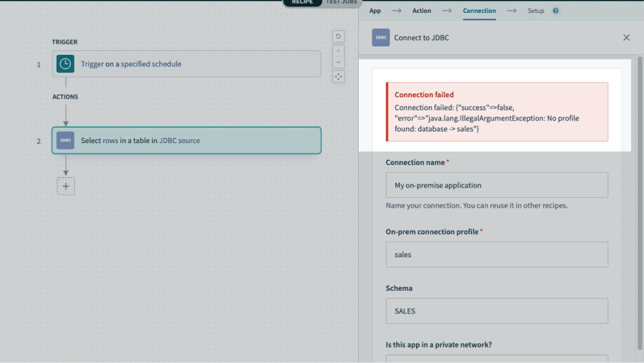Zoom out on the recipe canvas
Image resolution: width=644 pixels, height=363 pixels.
click(338, 63)
